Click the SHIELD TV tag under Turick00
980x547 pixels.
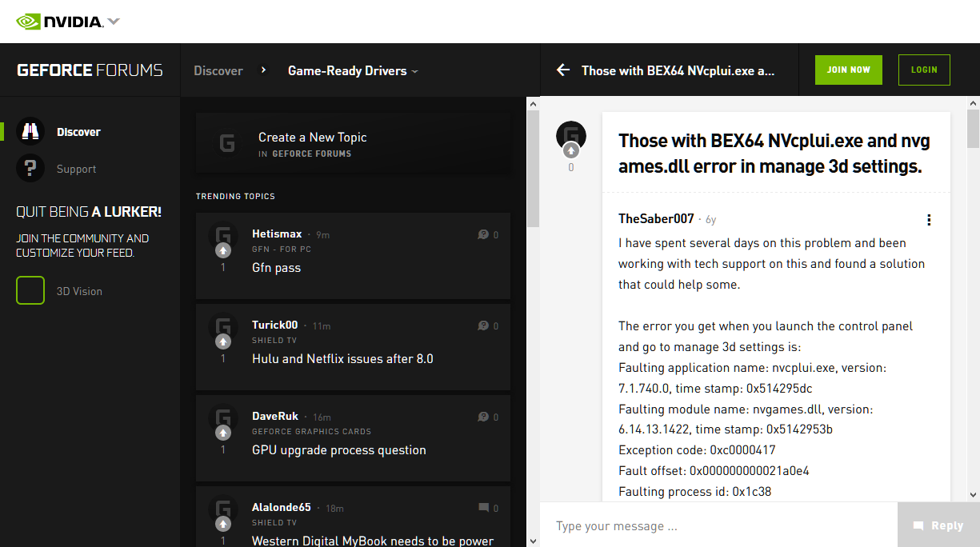point(274,341)
